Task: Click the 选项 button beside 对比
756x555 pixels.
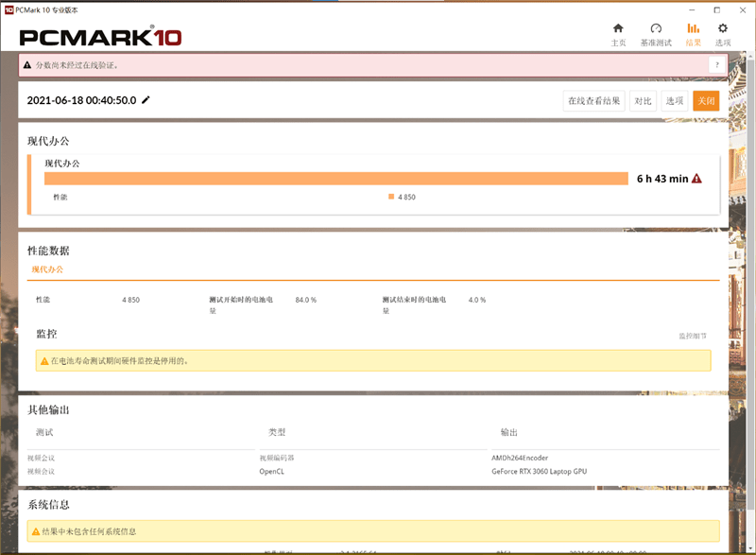Action: click(x=674, y=101)
